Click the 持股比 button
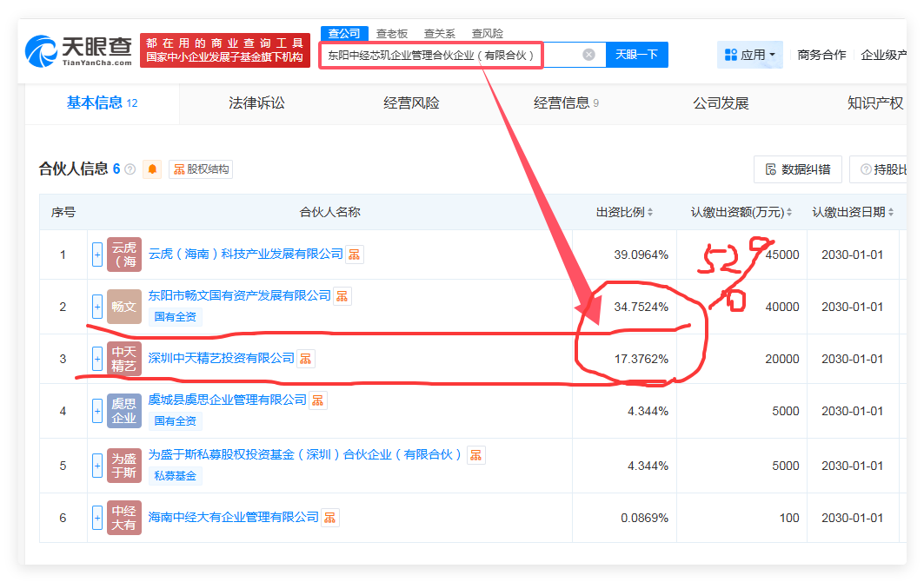Image resolution: width=924 pixels, height=582 pixels. coord(879,169)
